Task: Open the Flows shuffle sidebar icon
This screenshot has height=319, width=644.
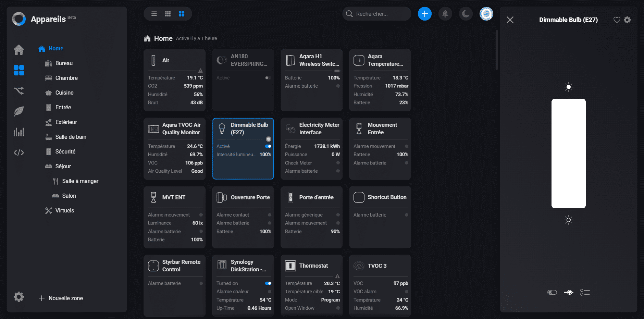Action: coord(19,91)
